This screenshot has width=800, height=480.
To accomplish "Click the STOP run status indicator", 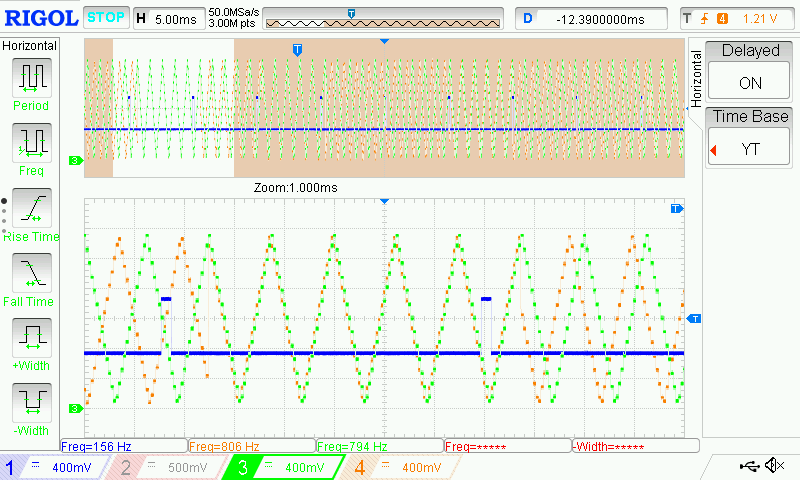I will click(x=106, y=17).
